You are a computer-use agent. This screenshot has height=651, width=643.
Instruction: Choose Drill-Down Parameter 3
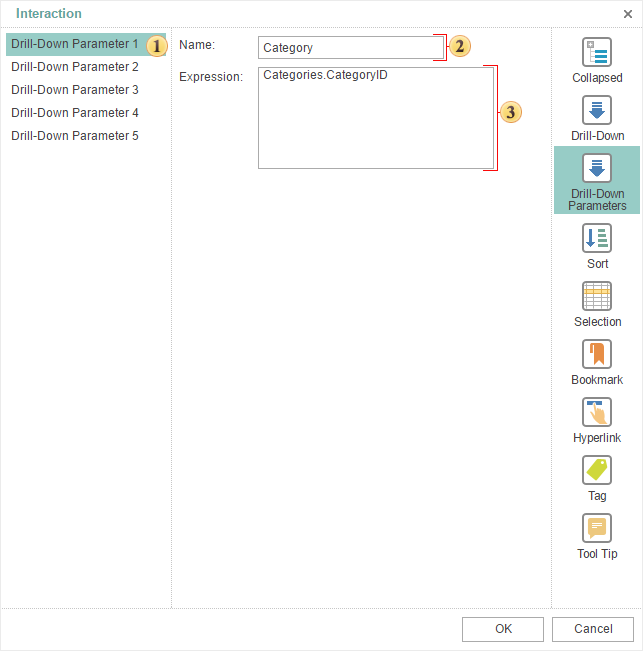(x=75, y=90)
